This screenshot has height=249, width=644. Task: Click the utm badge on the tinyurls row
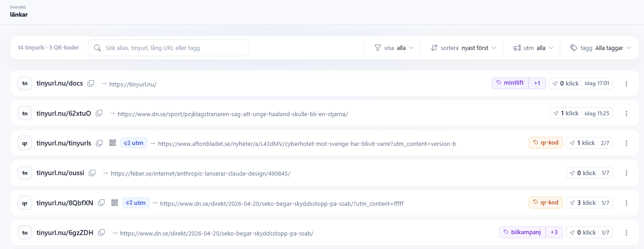[x=134, y=143]
